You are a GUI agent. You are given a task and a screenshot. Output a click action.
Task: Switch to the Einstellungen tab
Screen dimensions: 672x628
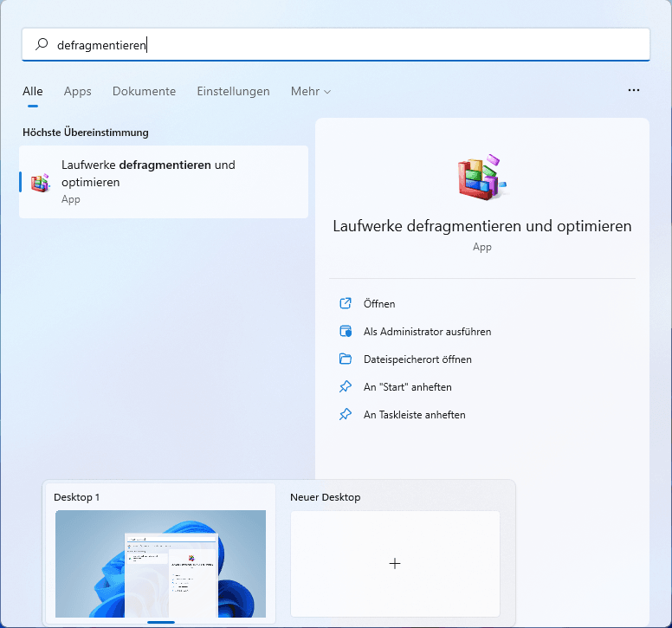(x=233, y=91)
